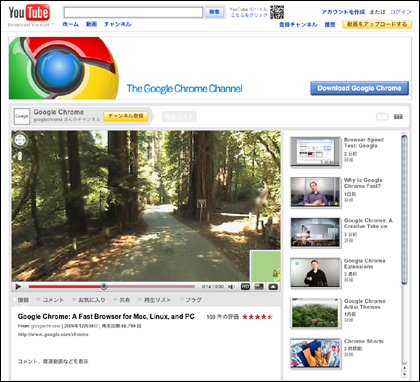
Task: Click the Google Chrome Artist Themes title
Action: [365, 304]
